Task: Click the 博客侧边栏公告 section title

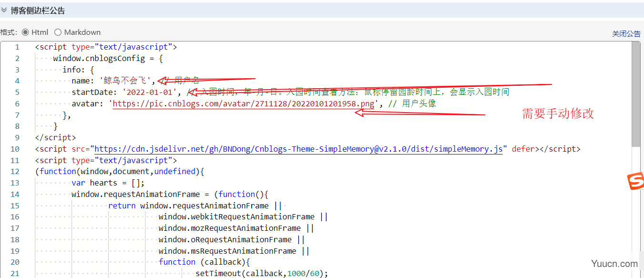Action: pos(38,10)
